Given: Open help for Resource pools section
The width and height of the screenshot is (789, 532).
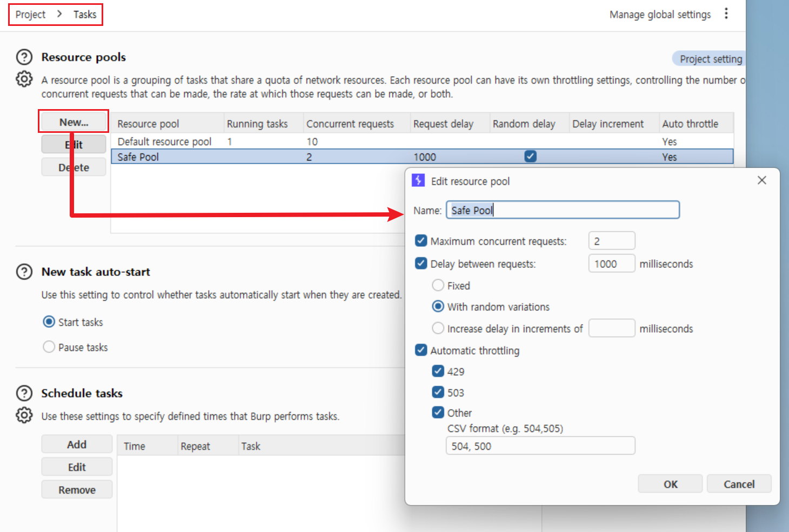Looking at the screenshot, I should (24, 57).
